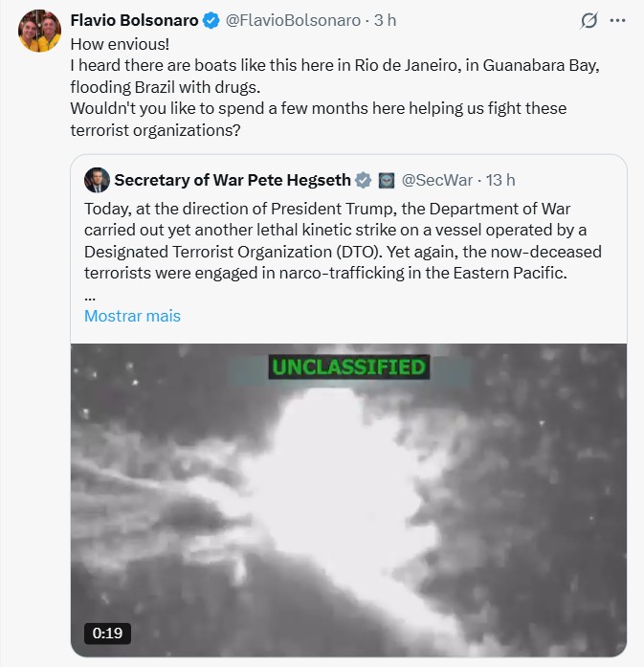Click the 0:19 video duration badge
Viewport: 644px width, 667px height.
[x=107, y=633]
